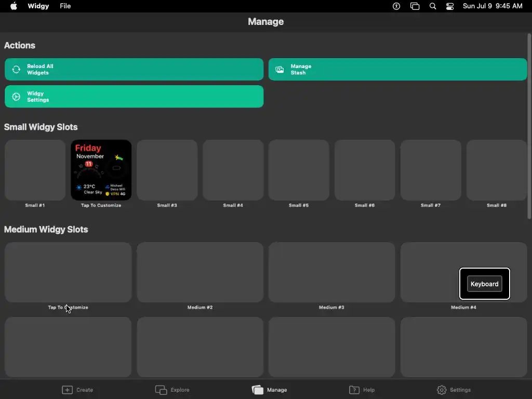Select the Small #3 slot
Image resolution: width=532 pixels, height=399 pixels.
click(x=167, y=170)
